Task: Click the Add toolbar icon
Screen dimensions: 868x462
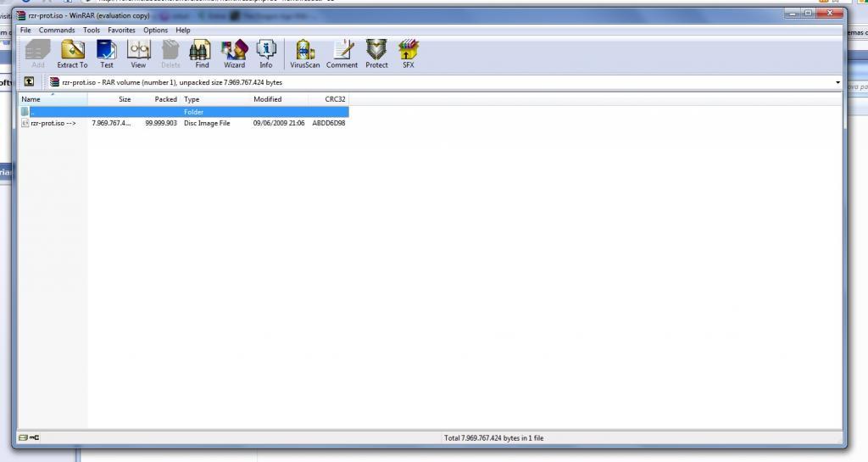Action: coord(37,53)
